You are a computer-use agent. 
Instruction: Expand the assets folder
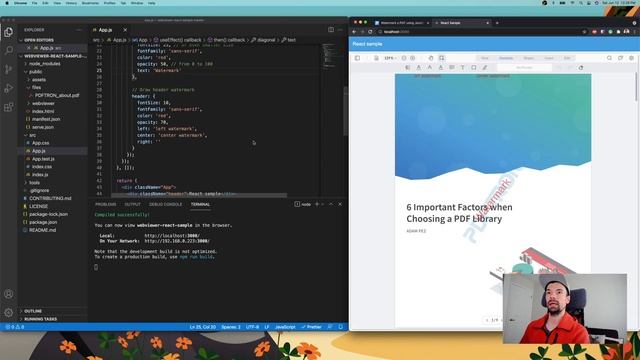point(39,80)
